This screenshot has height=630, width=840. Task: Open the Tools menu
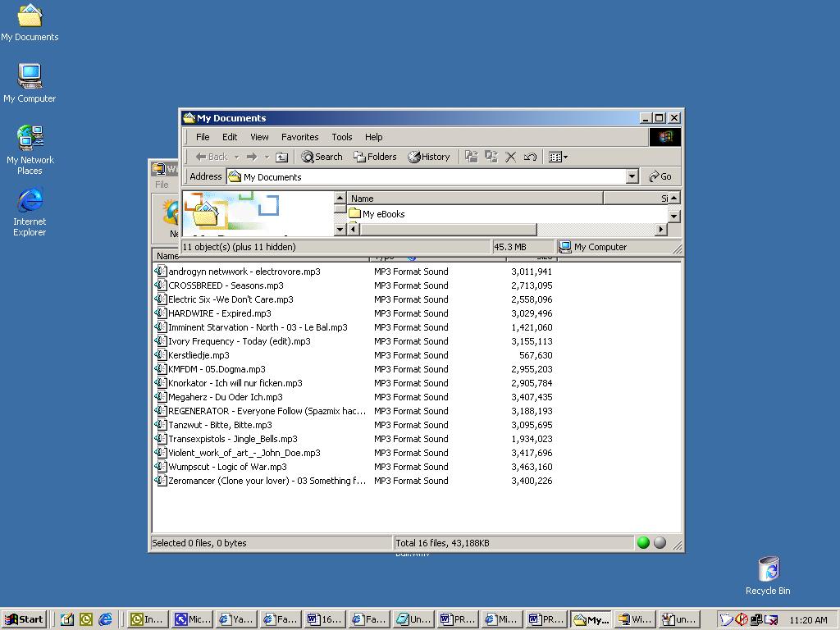pos(341,137)
